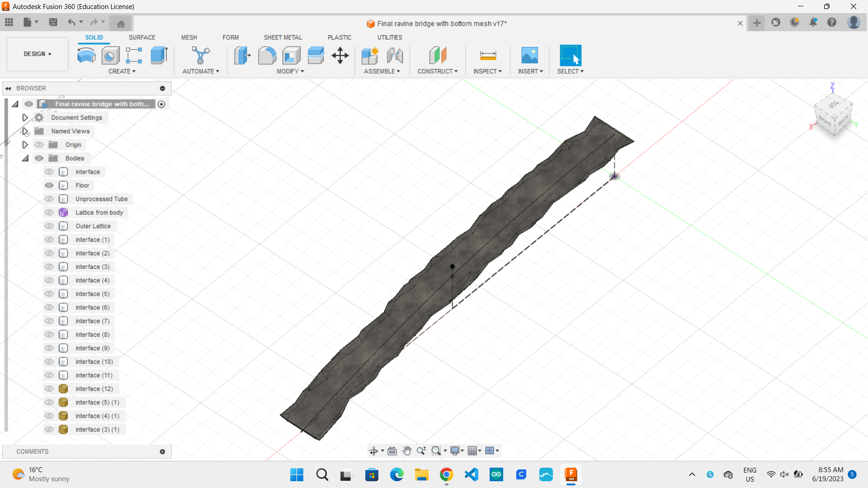Screen dimensions: 868x488
Task: Click the ViewCube in the corner
Action: point(833,114)
